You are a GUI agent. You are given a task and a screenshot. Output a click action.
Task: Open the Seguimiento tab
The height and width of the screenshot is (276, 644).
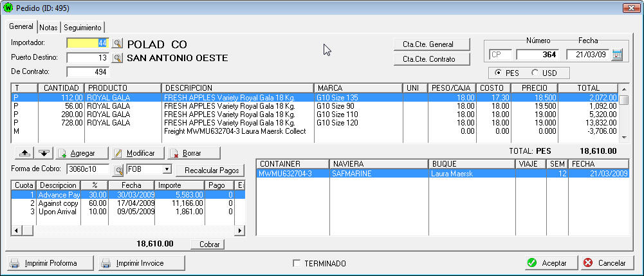click(x=82, y=28)
